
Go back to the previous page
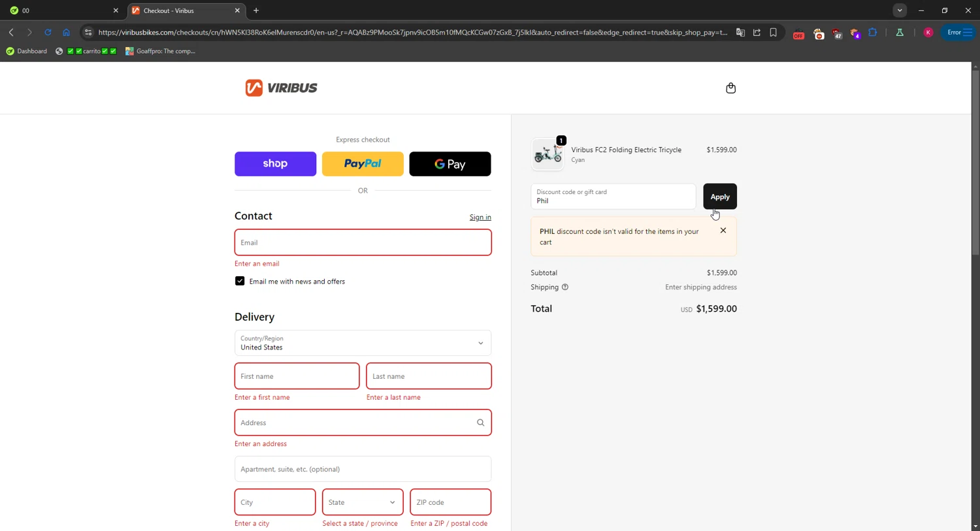coord(11,32)
